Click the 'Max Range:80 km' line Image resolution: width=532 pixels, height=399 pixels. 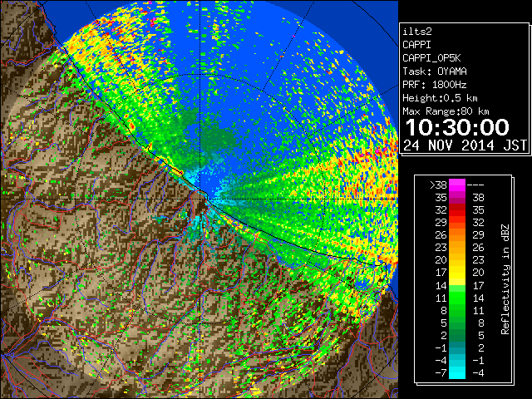(x=446, y=111)
